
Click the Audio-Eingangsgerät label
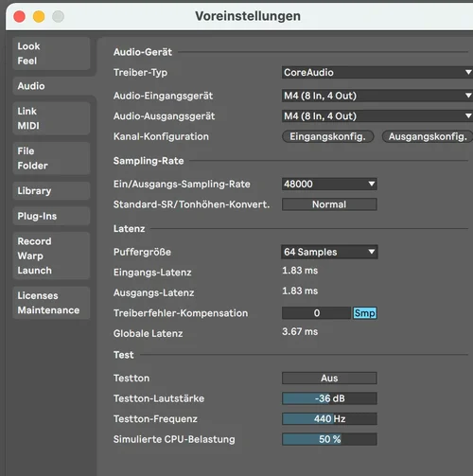tap(163, 96)
